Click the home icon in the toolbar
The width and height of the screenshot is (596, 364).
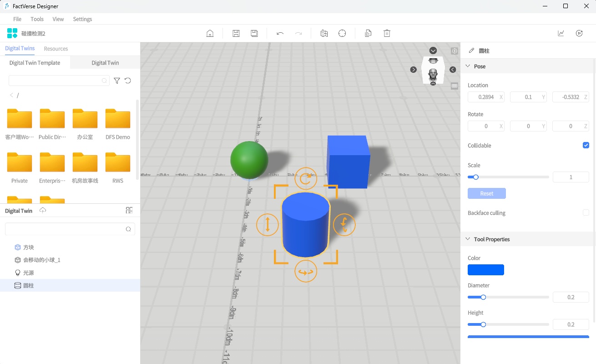point(209,33)
